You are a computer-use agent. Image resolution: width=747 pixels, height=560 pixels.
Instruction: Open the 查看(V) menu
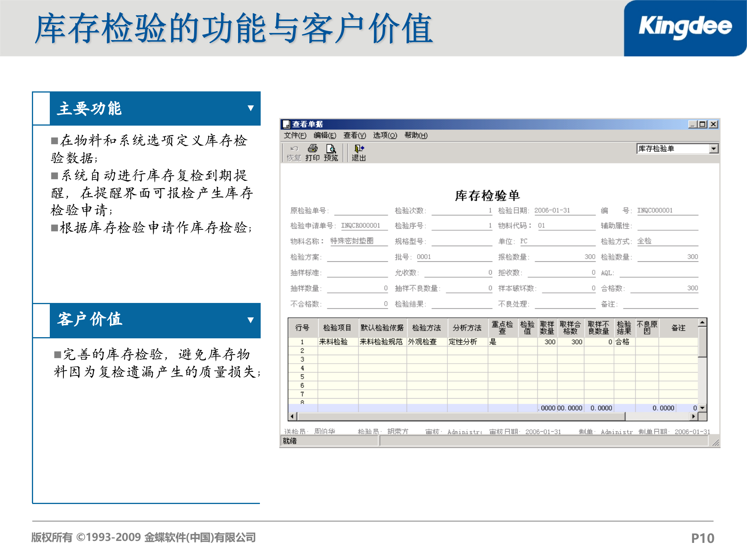pos(354,136)
